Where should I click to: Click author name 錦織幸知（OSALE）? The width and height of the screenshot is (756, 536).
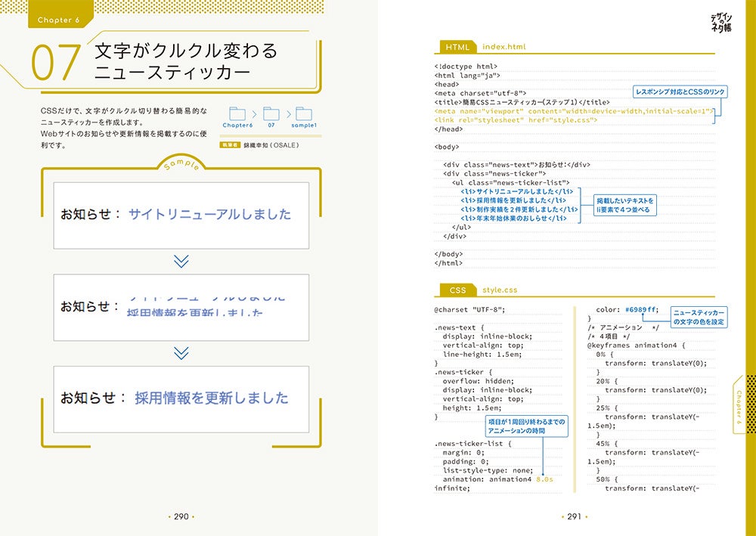(x=271, y=145)
